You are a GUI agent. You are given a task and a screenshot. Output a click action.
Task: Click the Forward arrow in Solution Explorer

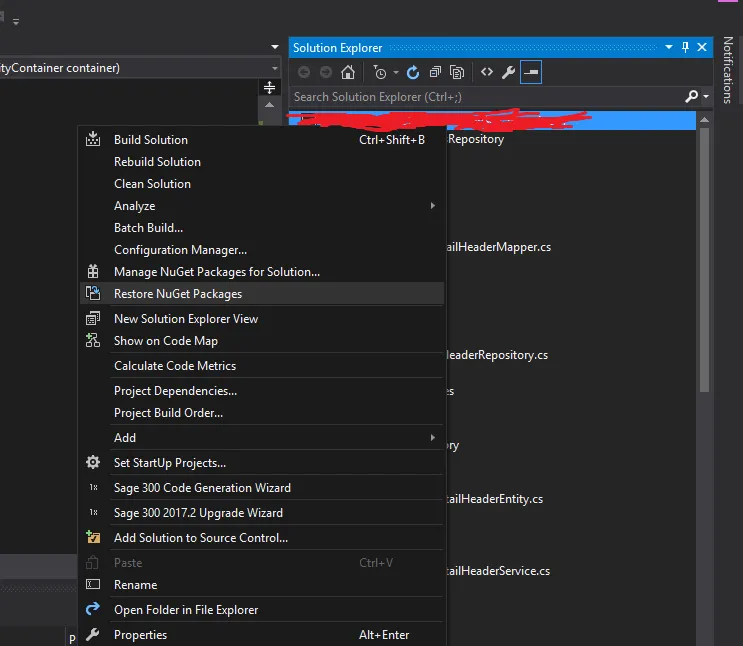point(326,73)
